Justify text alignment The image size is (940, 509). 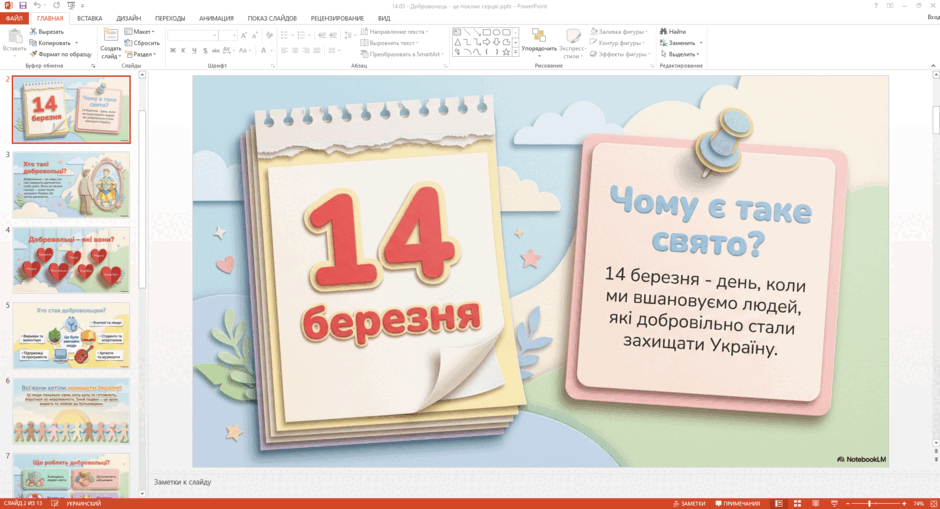point(317,50)
